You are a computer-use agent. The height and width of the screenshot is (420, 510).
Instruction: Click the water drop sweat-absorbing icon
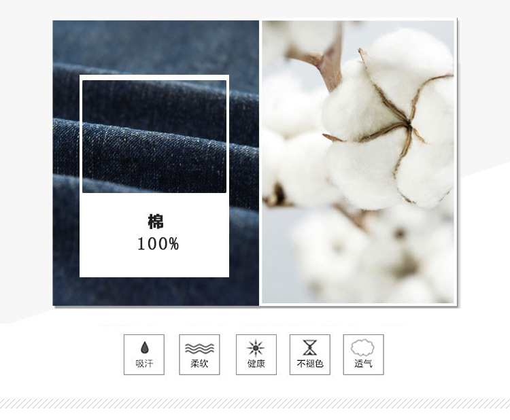click(x=145, y=347)
